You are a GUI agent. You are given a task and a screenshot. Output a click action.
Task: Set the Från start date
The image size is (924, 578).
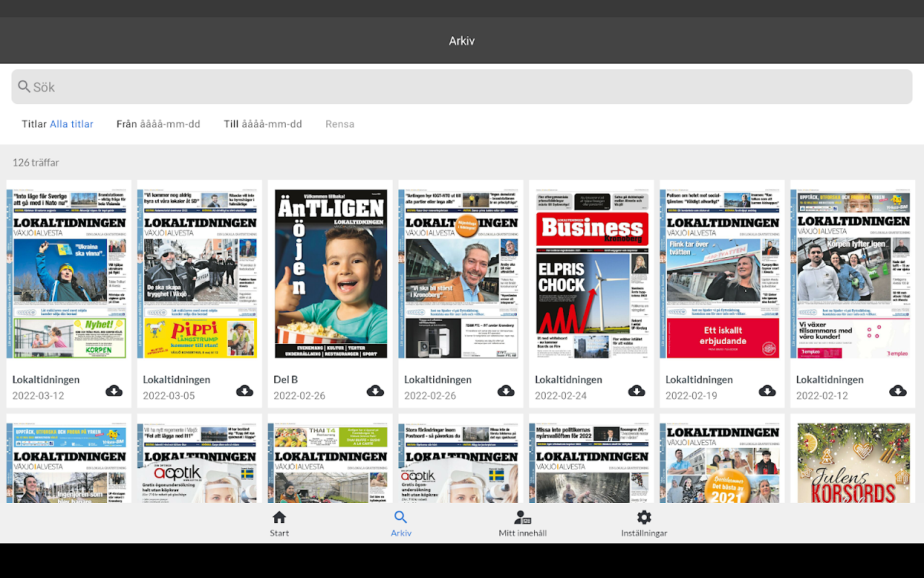coord(158,124)
